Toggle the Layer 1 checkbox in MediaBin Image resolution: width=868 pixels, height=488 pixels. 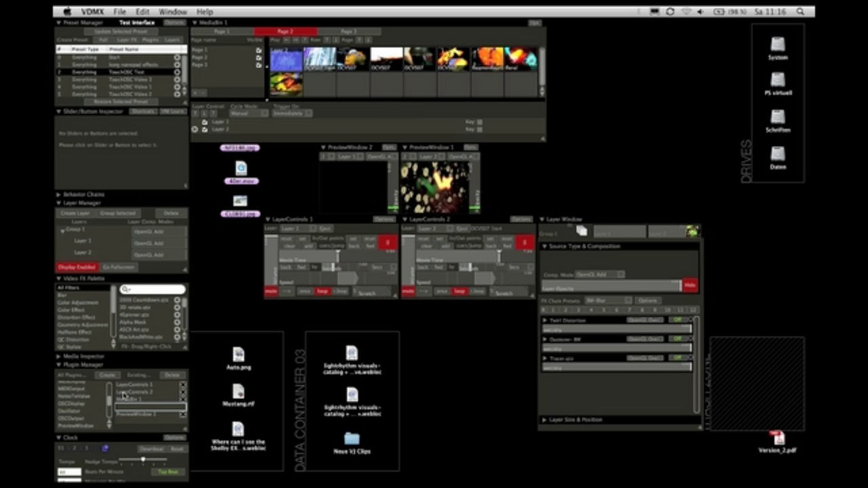point(205,122)
